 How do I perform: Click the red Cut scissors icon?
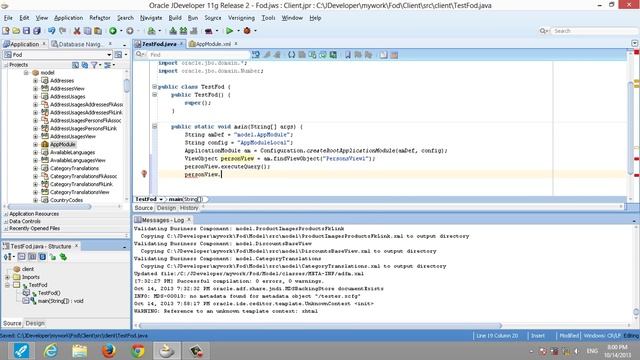point(77,31)
